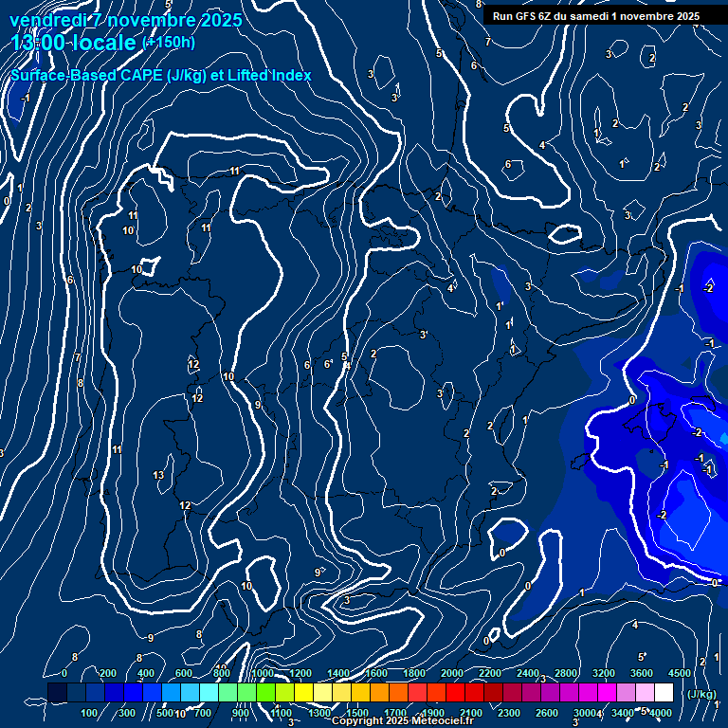Click the 'Run GFS 6Z du samedi 1 novembre 2025' label

[x=596, y=16]
